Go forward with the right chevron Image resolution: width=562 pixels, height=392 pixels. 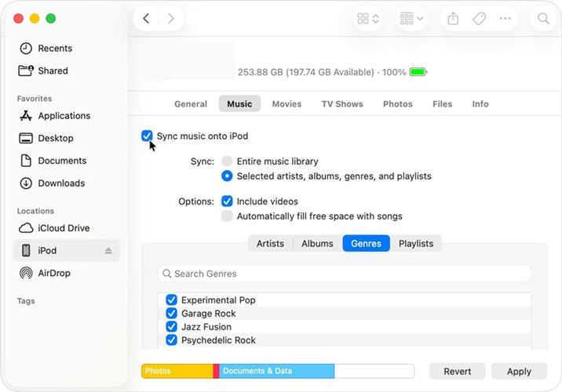coord(171,18)
